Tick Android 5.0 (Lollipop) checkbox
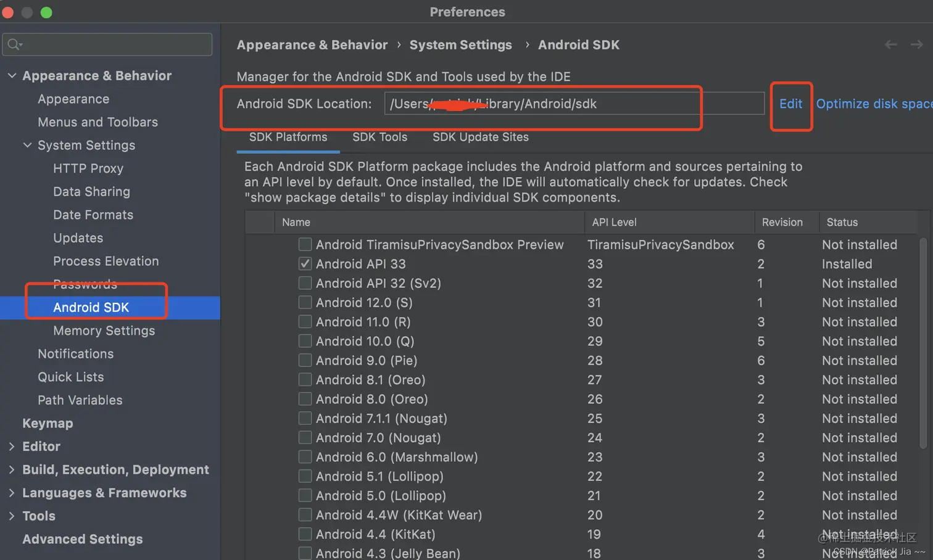 [305, 495]
